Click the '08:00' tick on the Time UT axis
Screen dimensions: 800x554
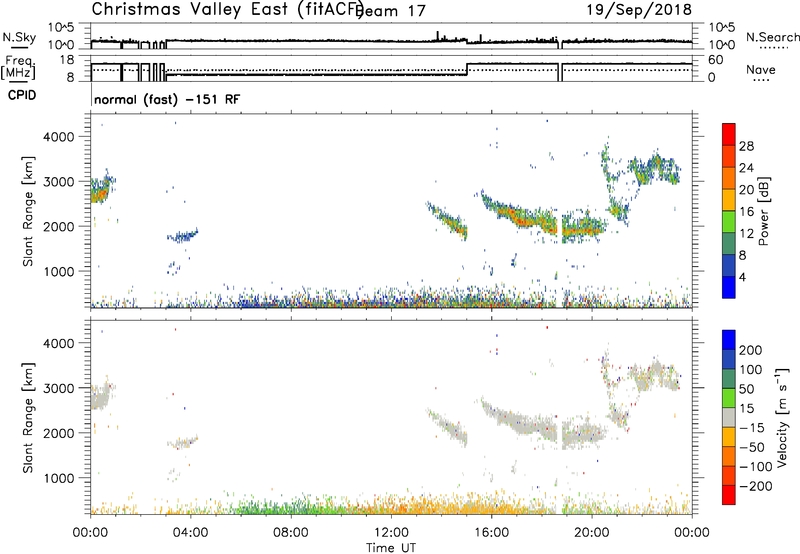(x=291, y=533)
